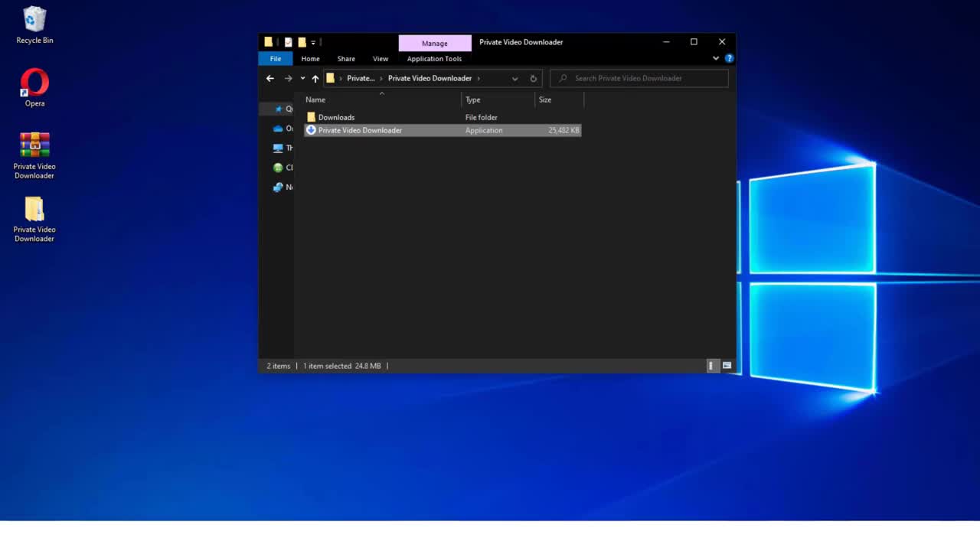Select the Opera desktop shortcut
This screenshot has width=980, height=551.
(x=34, y=87)
